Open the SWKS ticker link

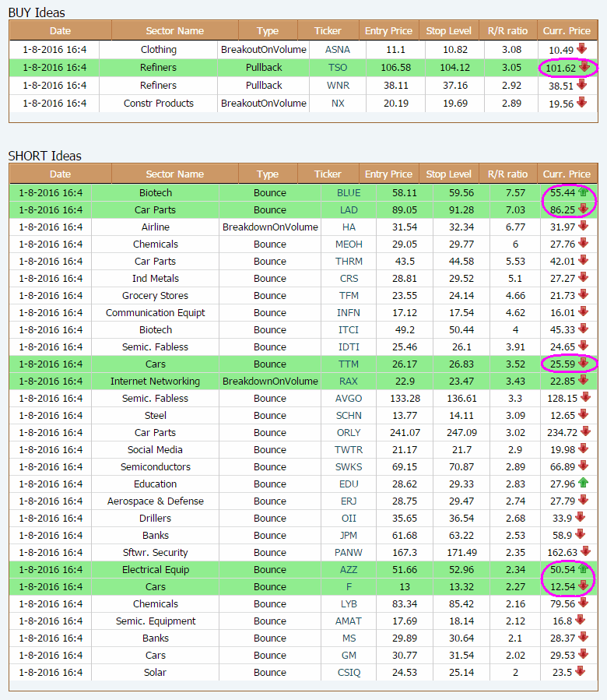tap(349, 467)
